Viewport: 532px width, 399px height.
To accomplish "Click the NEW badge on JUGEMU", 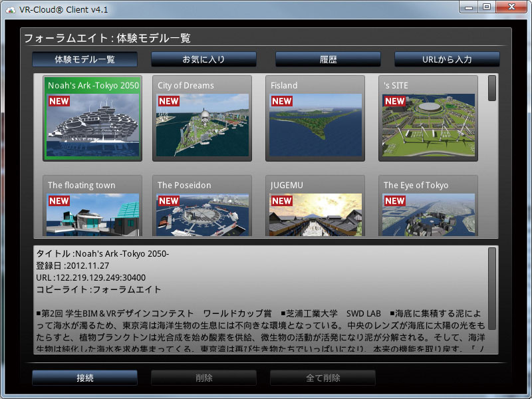I will click(281, 201).
